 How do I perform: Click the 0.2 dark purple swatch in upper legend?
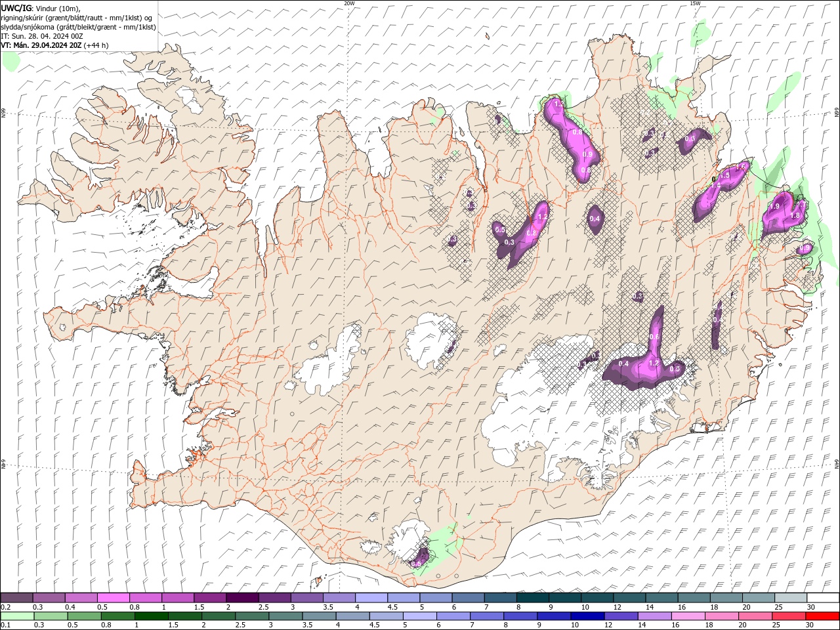click(16, 598)
